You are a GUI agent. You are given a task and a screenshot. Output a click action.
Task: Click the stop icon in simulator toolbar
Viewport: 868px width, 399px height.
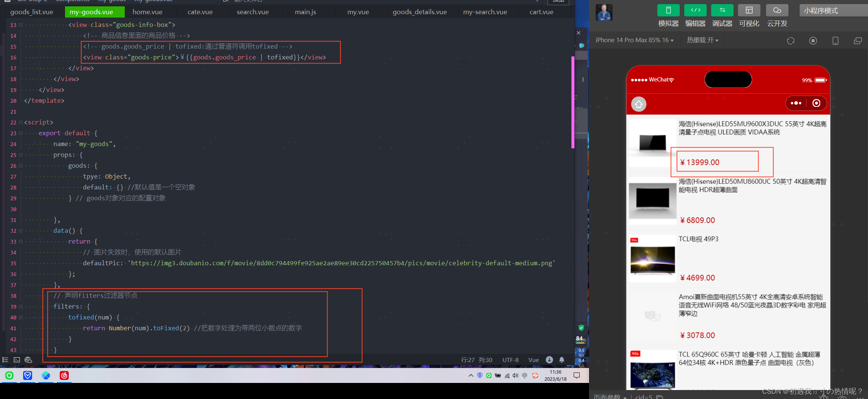point(813,41)
